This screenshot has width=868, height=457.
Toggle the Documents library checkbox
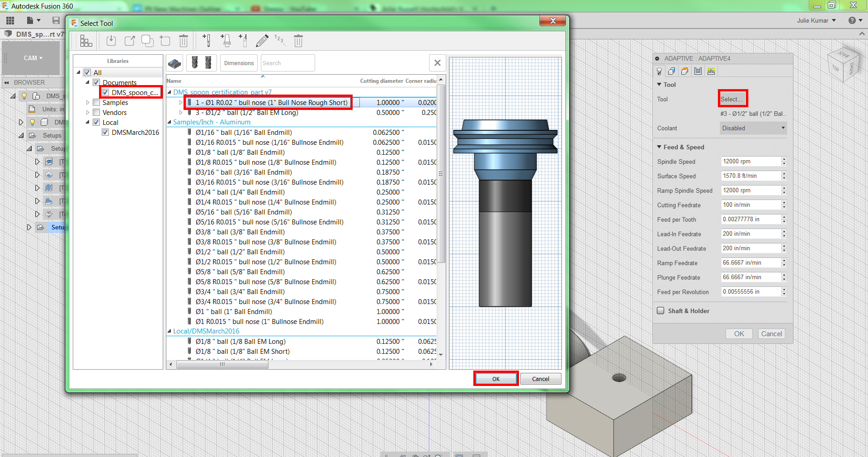click(96, 82)
